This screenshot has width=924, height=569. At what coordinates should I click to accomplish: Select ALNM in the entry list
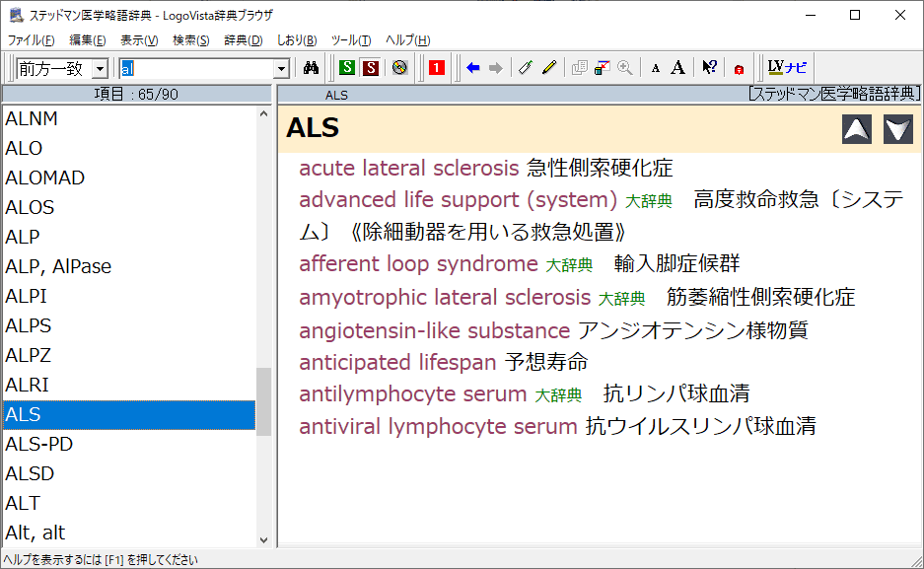(129, 118)
